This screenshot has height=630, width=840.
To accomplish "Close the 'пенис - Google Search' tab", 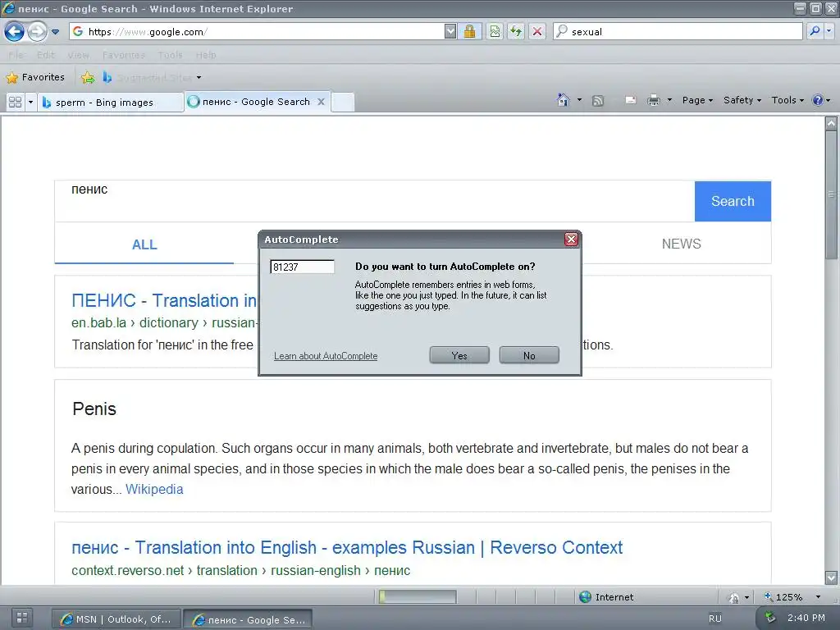I will point(321,101).
